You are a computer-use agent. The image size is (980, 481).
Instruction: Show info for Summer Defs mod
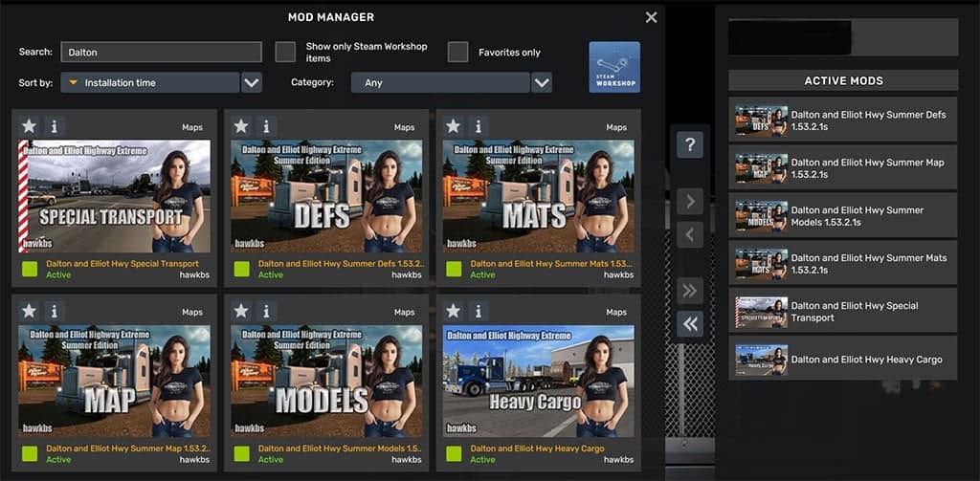tap(266, 126)
